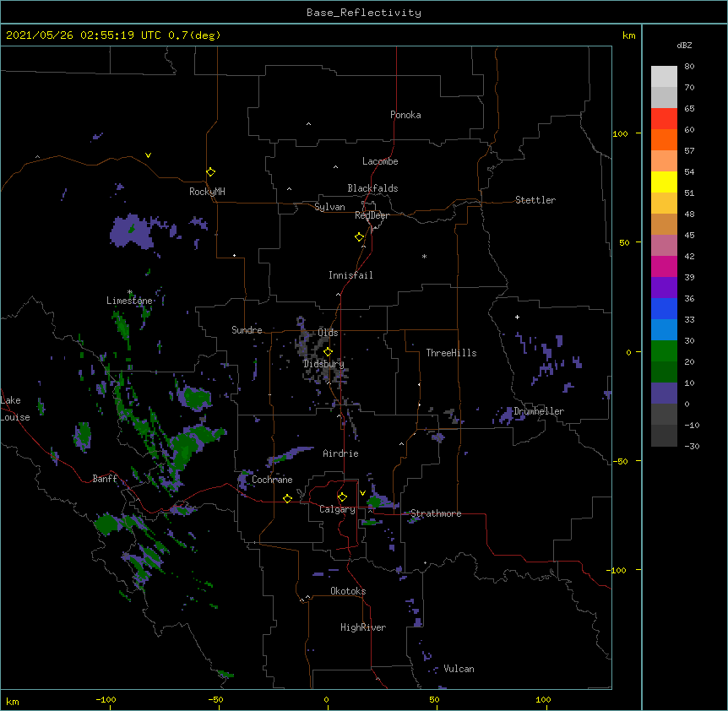The image size is (728, 711).
Task: Select the yellow V marker northwest of RockyMH
Action: click(148, 155)
